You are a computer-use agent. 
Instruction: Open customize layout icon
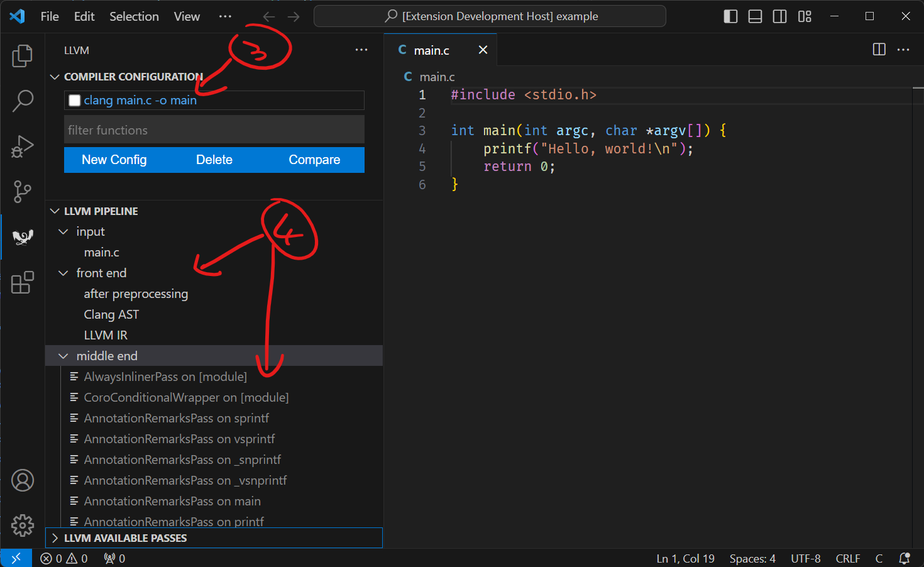click(x=805, y=16)
